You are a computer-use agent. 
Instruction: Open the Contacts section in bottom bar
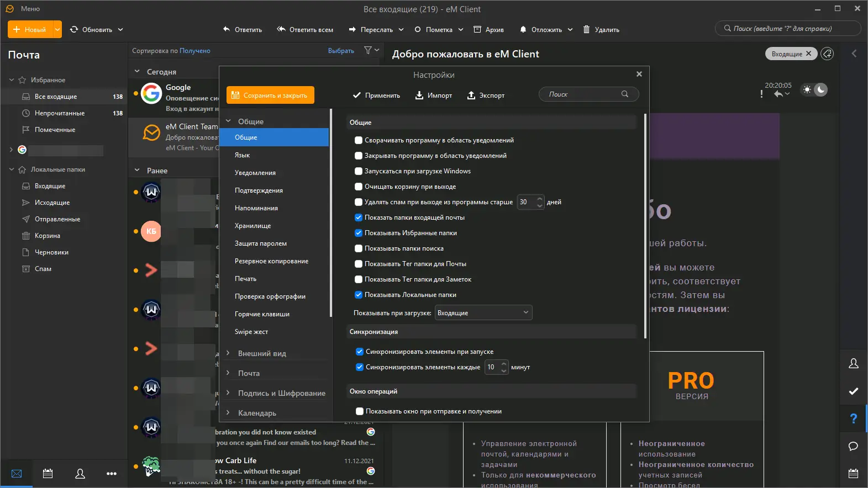(80, 474)
